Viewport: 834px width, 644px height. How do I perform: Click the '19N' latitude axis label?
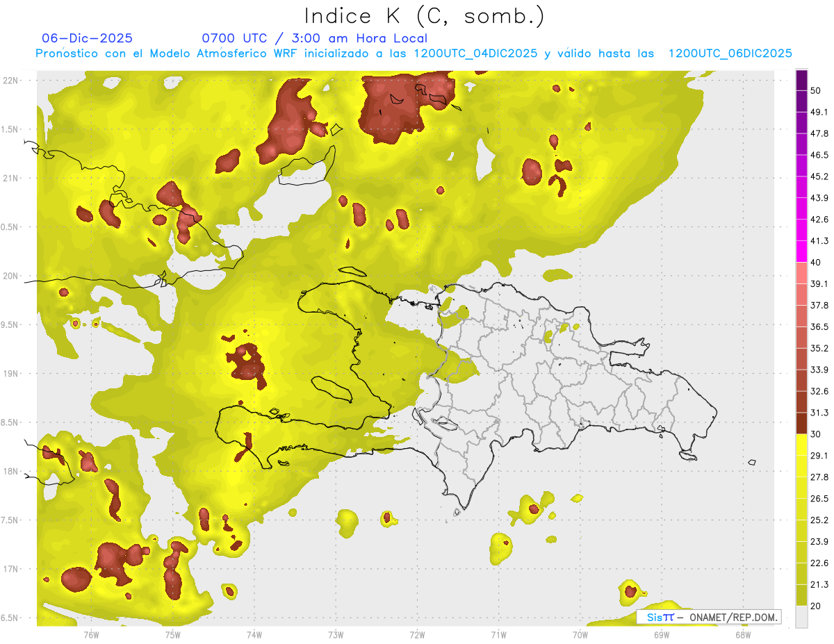point(10,374)
